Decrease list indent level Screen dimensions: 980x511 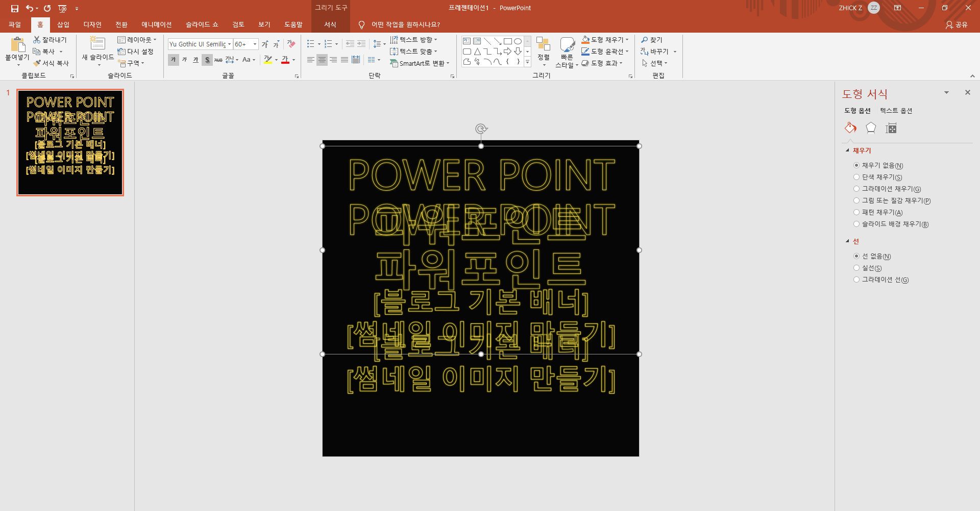pos(350,44)
